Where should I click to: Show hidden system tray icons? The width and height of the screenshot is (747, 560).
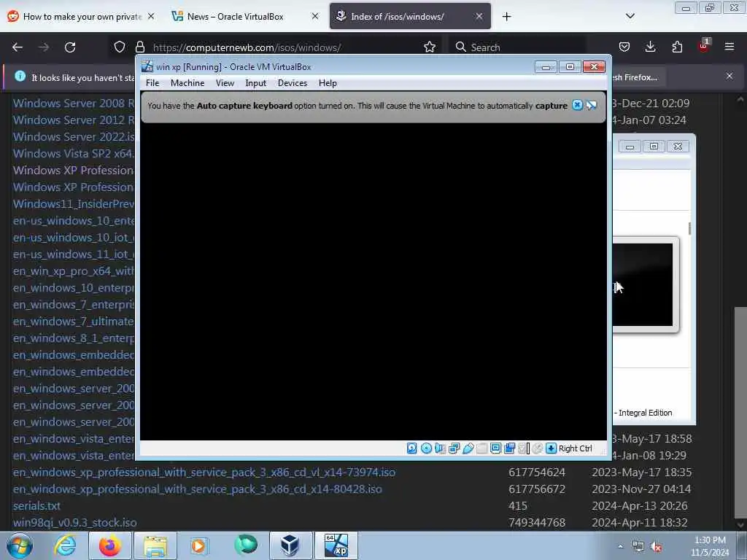click(x=620, y=547)
